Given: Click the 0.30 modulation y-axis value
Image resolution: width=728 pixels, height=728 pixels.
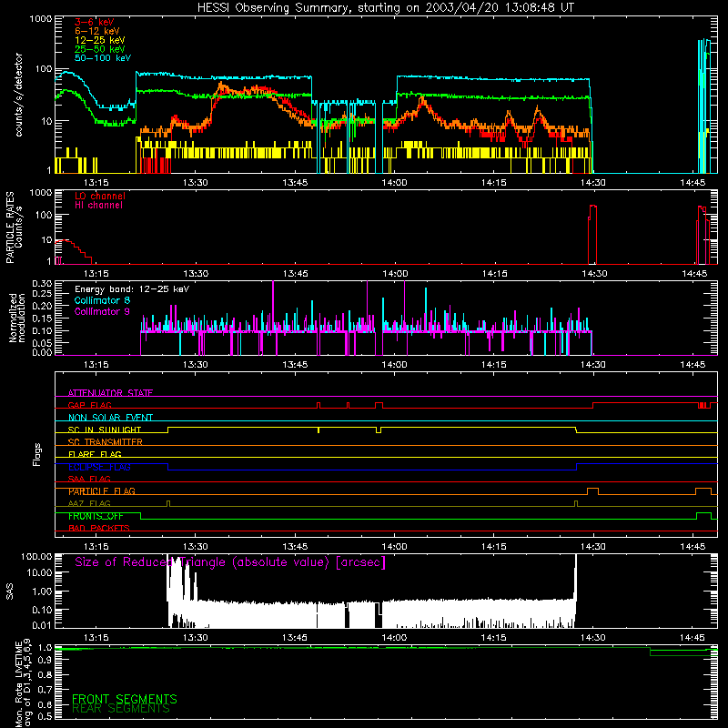Looking at the screenshot, I should [x=42, y=283].
